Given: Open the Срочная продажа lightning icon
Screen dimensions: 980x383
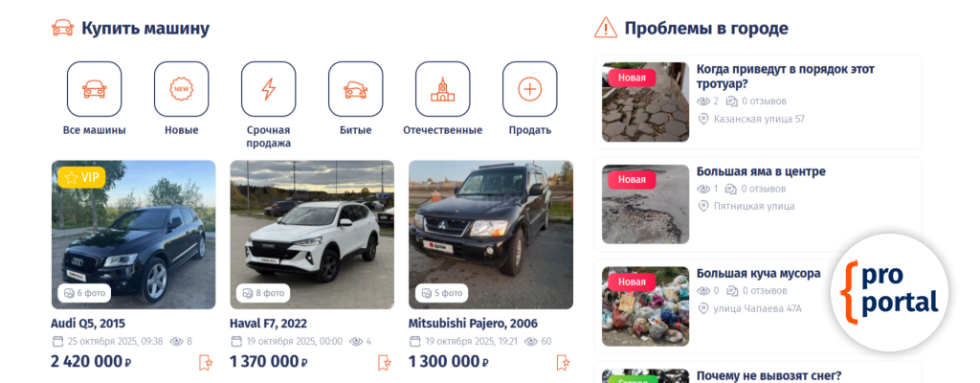Looking at the screenshot, I should [x=269, y=89].
